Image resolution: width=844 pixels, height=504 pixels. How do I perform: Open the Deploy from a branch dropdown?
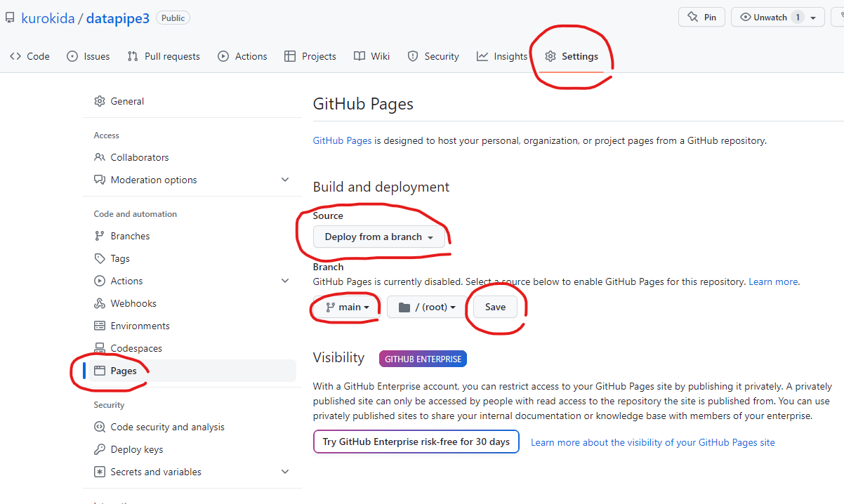pyautogui.click(x=378, y=237)
